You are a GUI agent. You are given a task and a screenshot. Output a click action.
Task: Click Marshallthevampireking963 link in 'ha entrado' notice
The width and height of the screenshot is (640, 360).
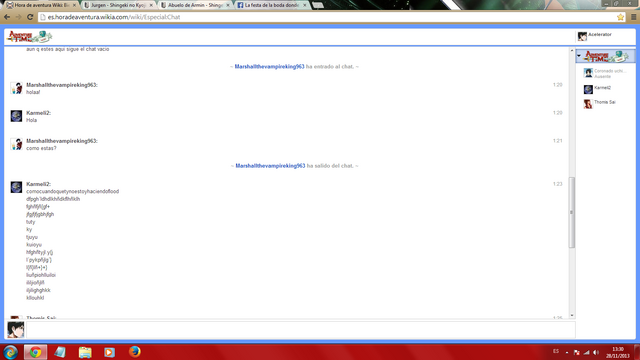[x=269, y=67]
